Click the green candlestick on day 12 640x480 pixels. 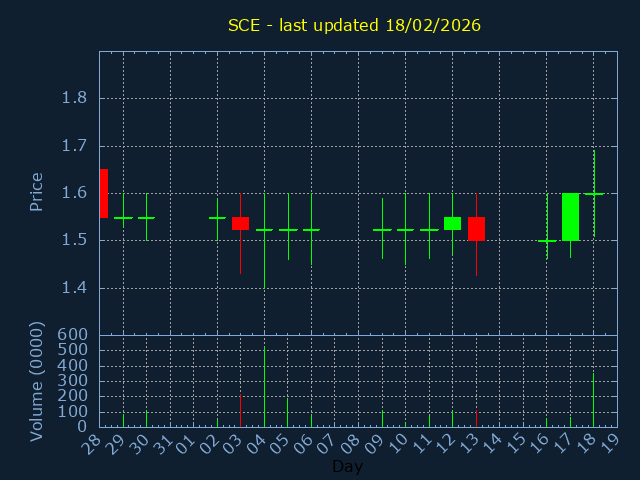[x=452, y=223]
